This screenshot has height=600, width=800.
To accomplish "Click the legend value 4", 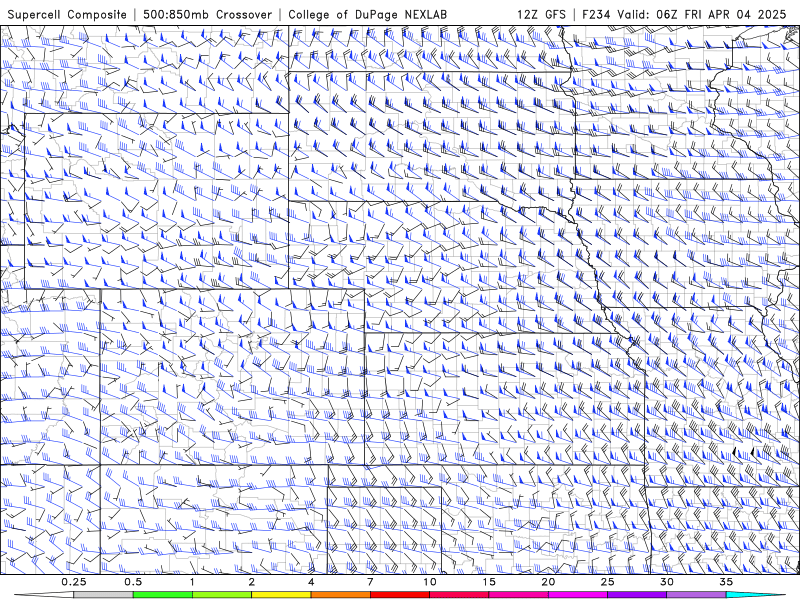I will (x=311, y=582).
